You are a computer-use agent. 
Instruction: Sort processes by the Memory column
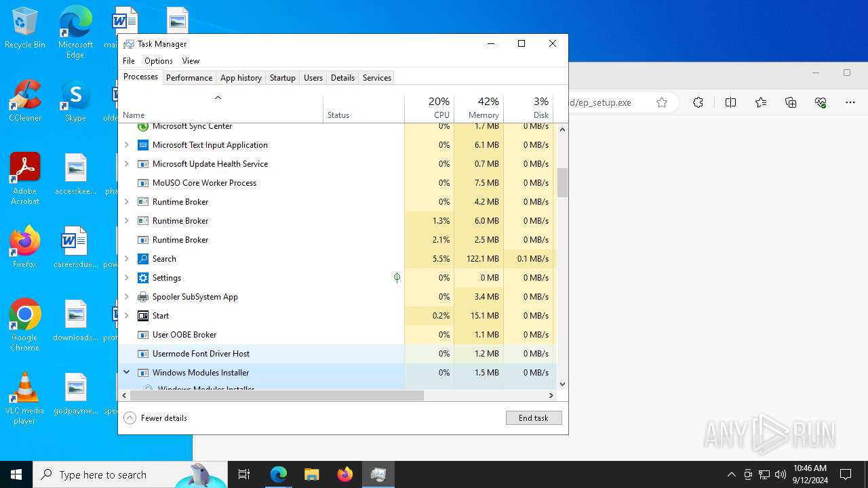coord(479,108)
